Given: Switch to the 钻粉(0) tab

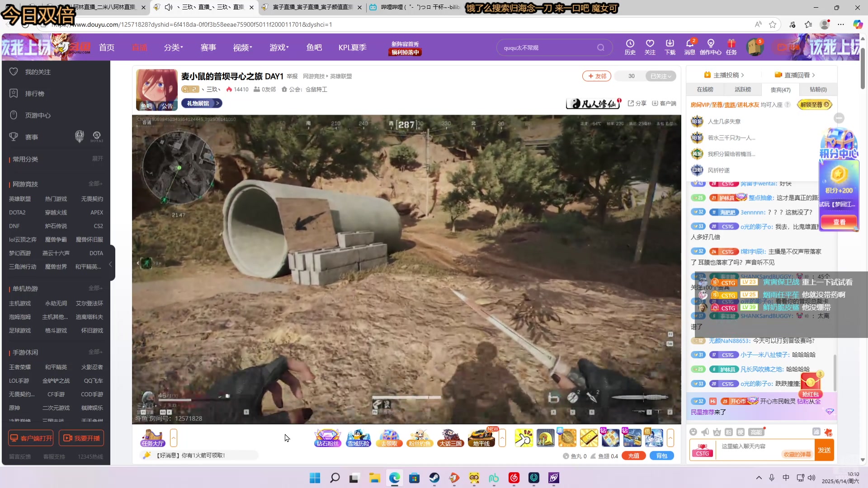Looking at the screenshot, I should pyautogui.click(x=818, y=89).
